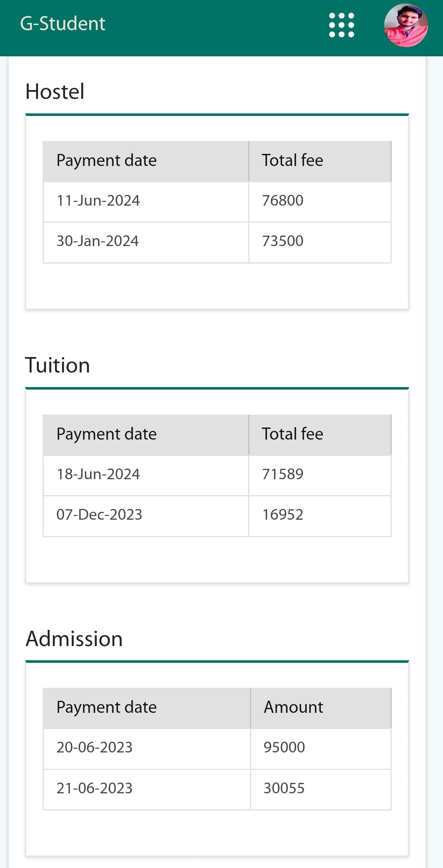
Task: Click the G-Student app title
Action: (x=63, y=24)
